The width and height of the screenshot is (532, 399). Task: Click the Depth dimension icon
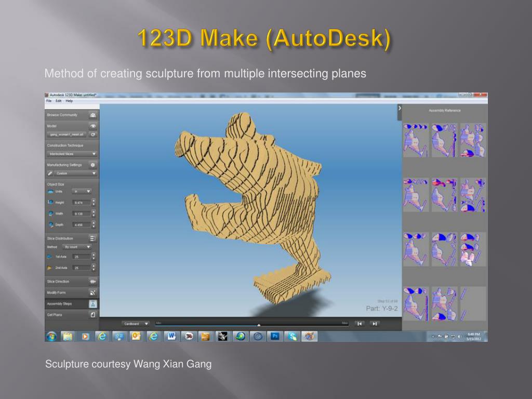(x=50, y=224)
